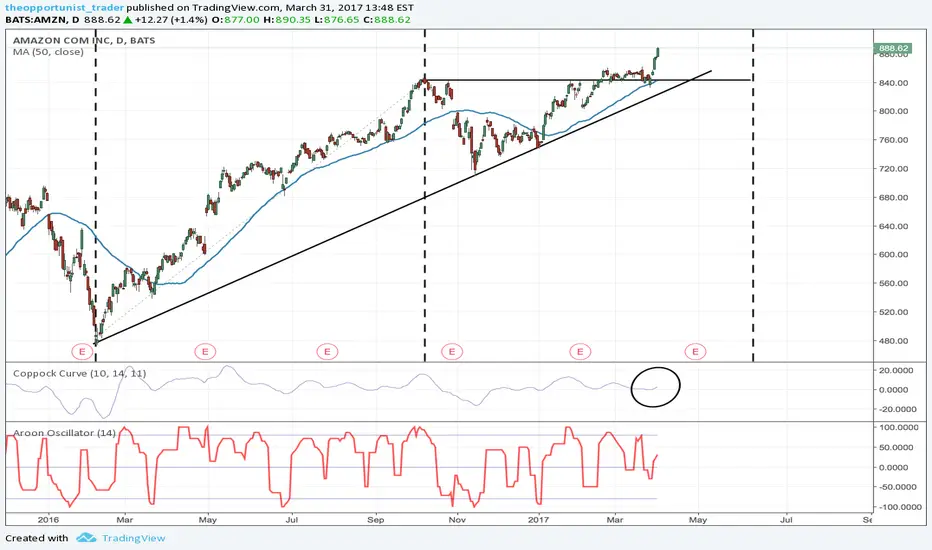Open the TradingView link in the footer
Screen dimensions: 932x550
tap(133, 538)
